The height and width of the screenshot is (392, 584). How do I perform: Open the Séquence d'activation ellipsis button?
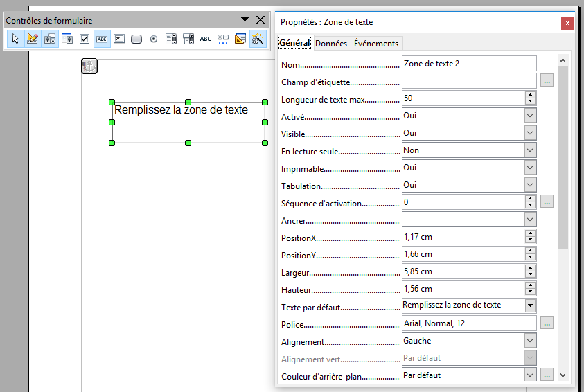point(547,202)
